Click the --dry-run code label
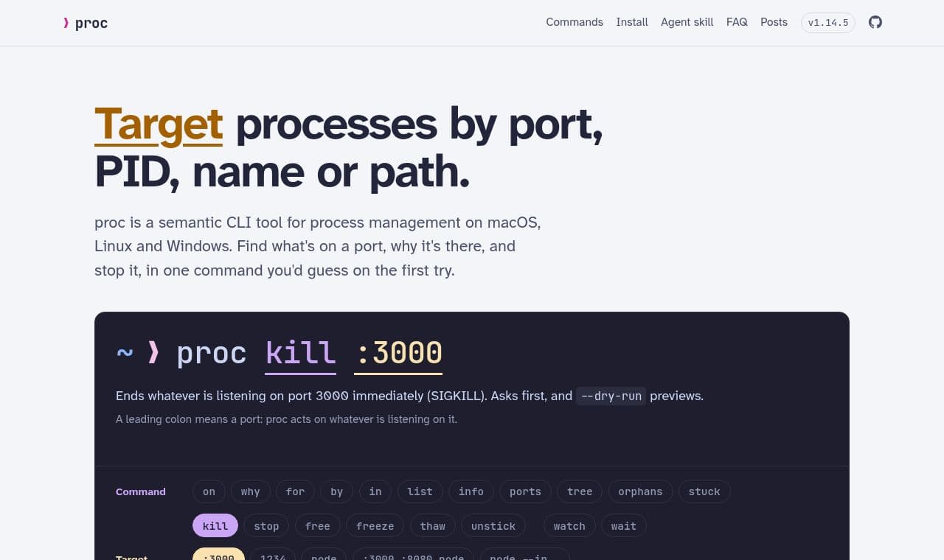Viewport: 944px width, 560px height. tap(611, 396)
